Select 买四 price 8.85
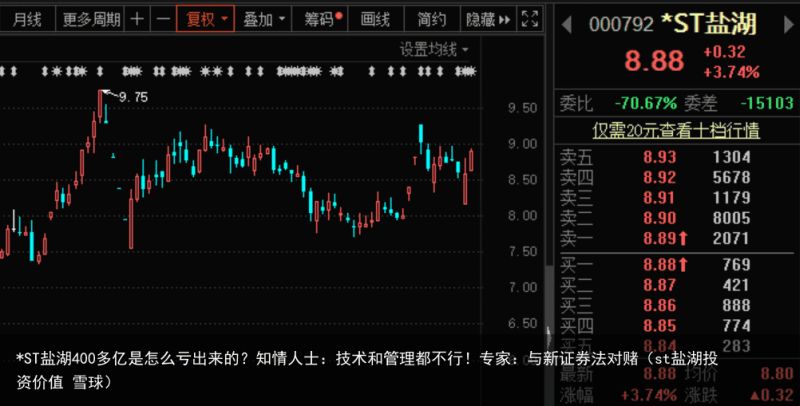The height and width of the screenshot is (406, 800). pyautogui.click(x=659, y=326)
